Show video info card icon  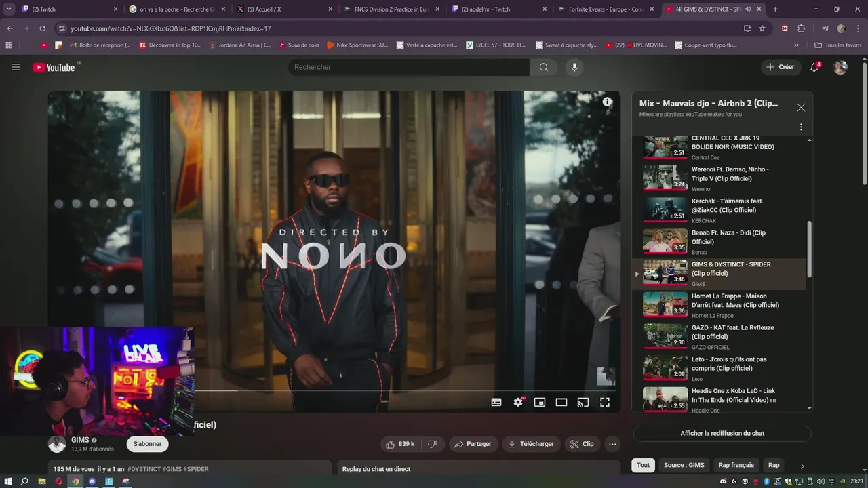607,102
